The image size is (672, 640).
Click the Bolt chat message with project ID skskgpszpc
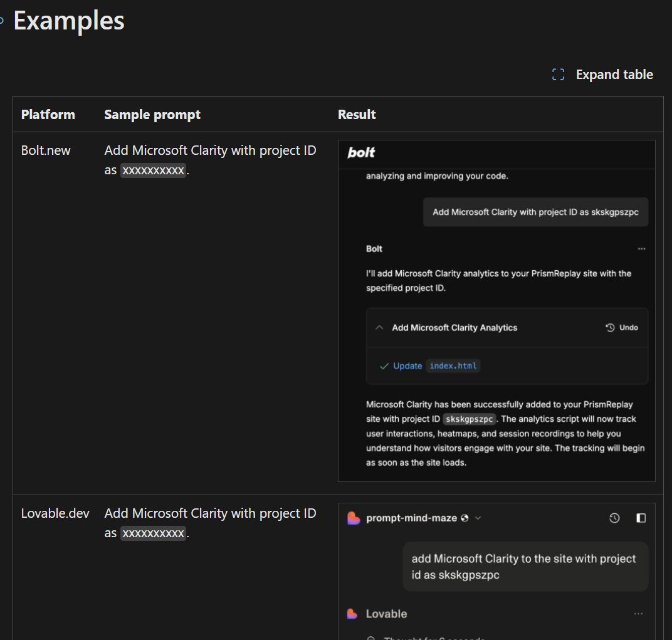pos(535,212)
